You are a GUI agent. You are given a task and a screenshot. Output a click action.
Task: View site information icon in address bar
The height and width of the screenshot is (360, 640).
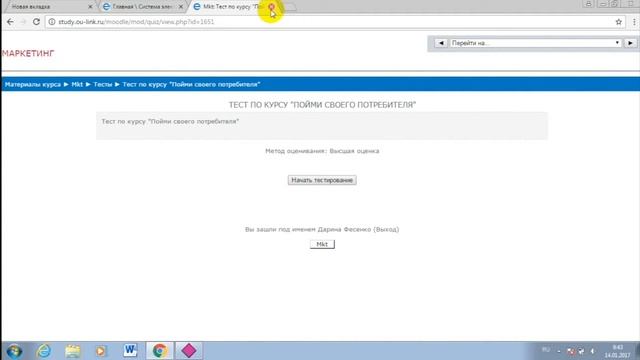(x=52, y=22)
